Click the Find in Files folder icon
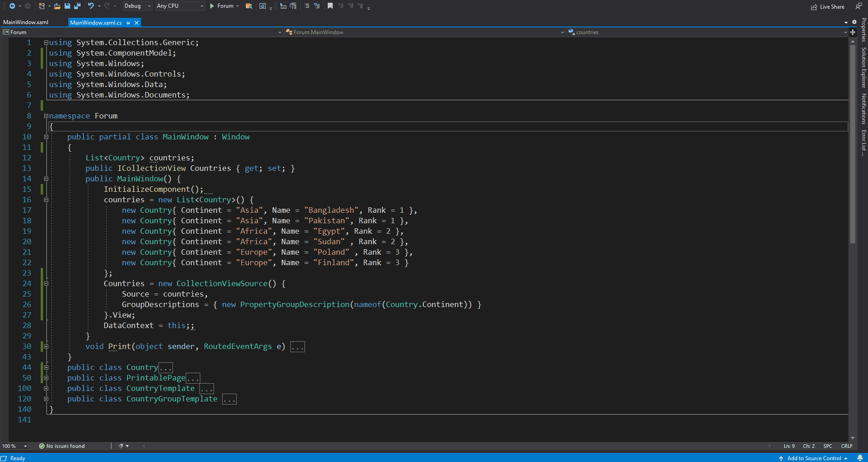 click(249, 6)
